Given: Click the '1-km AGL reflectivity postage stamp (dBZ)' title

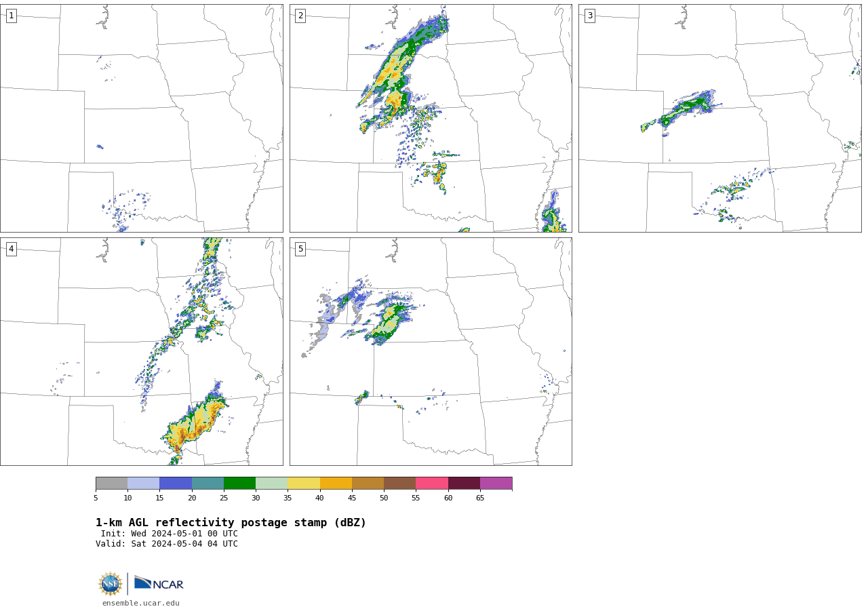Looking at the screenshot, I should [231, 523].
